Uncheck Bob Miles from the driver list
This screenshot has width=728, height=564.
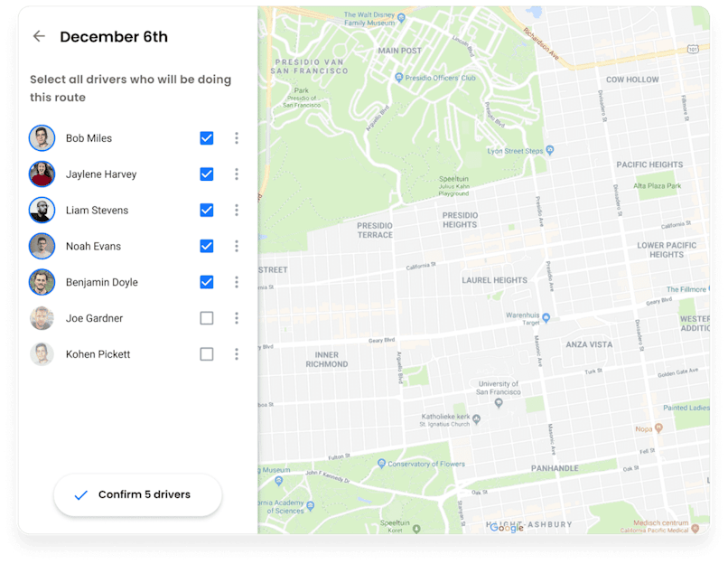[x=206, y=137]
